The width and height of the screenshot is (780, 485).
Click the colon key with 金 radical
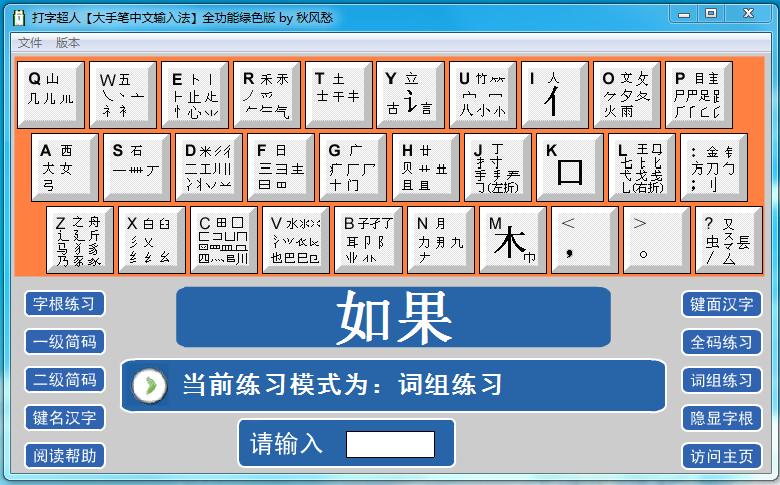tap(714, 167)
